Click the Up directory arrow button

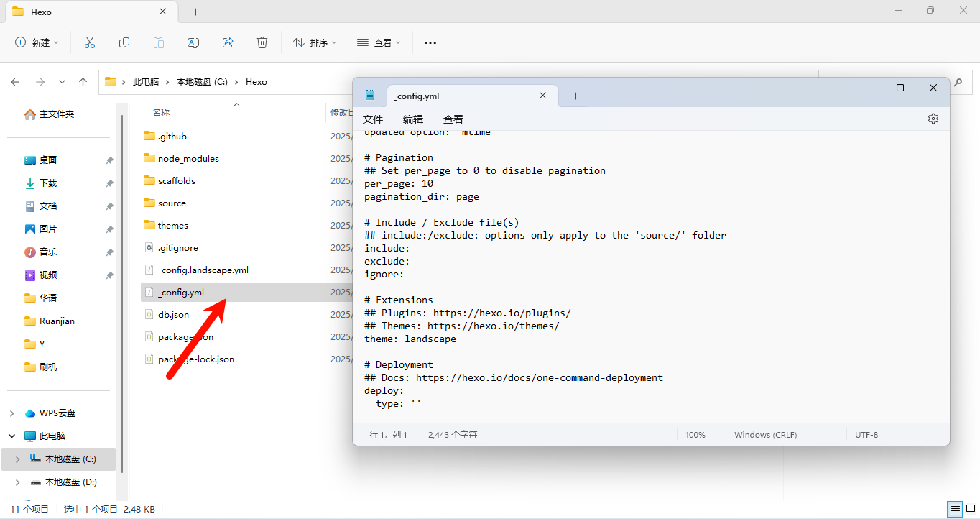pyautogui.click(x=83, y=82)
